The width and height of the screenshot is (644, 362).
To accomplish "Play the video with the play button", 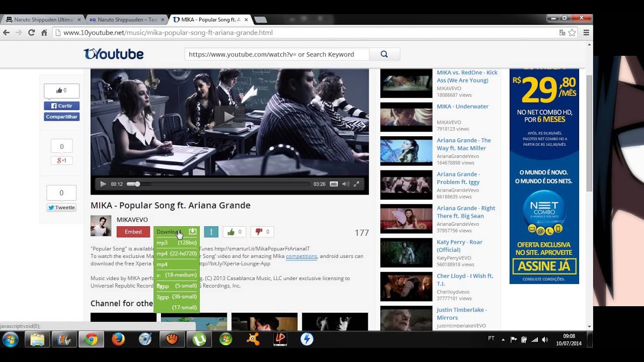I will (x=103, y=184).
